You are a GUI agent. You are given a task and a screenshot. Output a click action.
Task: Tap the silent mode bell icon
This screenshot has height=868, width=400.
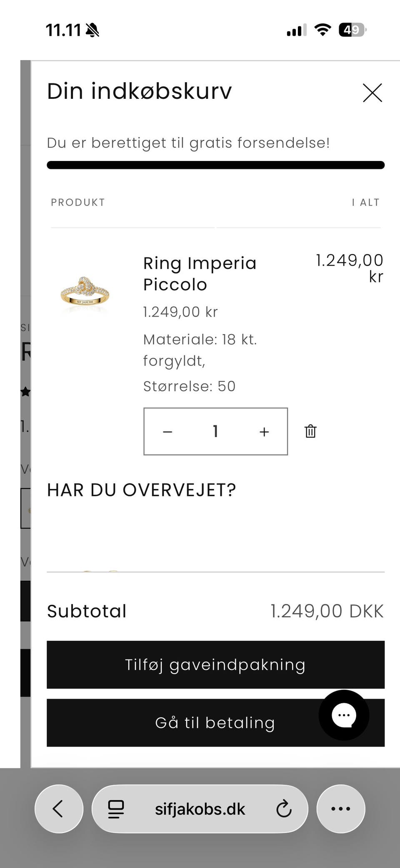click(92, 30)
